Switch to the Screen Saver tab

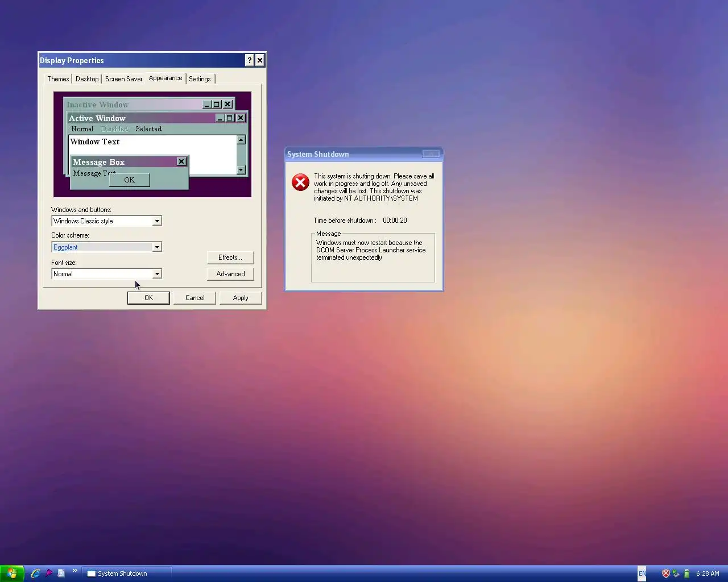click(x=123, y=79)
